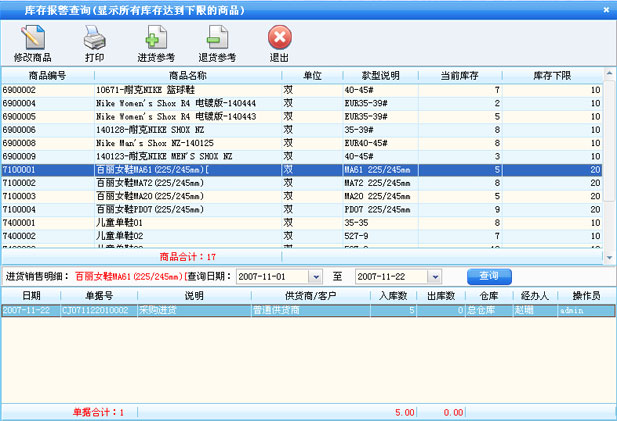Select receipt CJ071122010002 in detail list
Image resolution: width=617 pixels, height=421 pixels.
pyautogui.click(x=95, y=311)
